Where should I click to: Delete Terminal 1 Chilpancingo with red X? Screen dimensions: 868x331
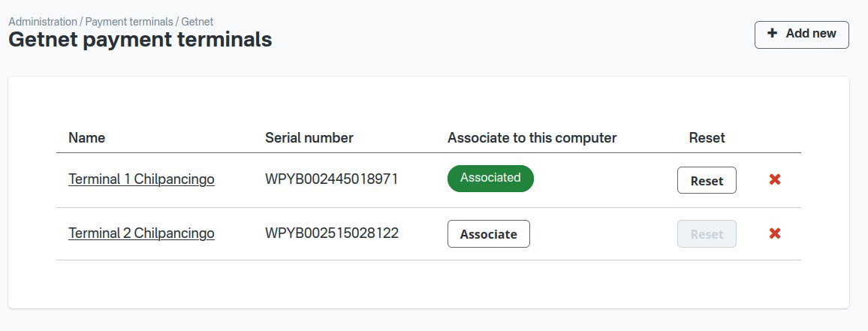775,179
